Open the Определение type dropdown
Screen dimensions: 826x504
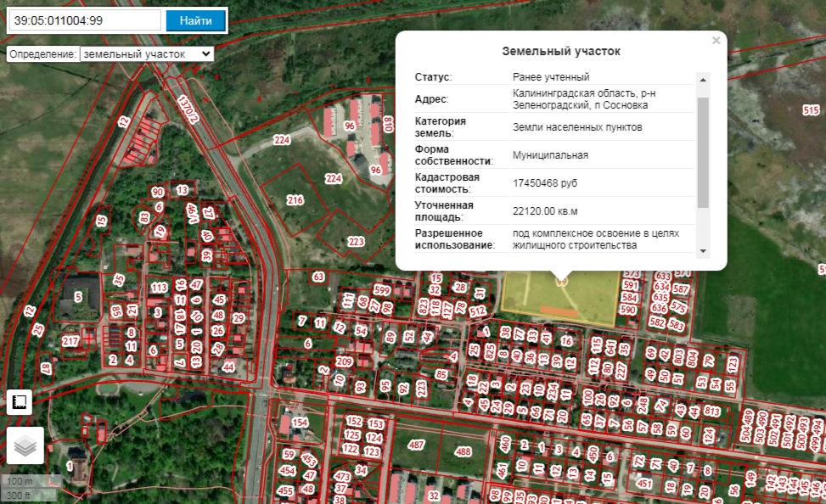[x=147, y=53]
